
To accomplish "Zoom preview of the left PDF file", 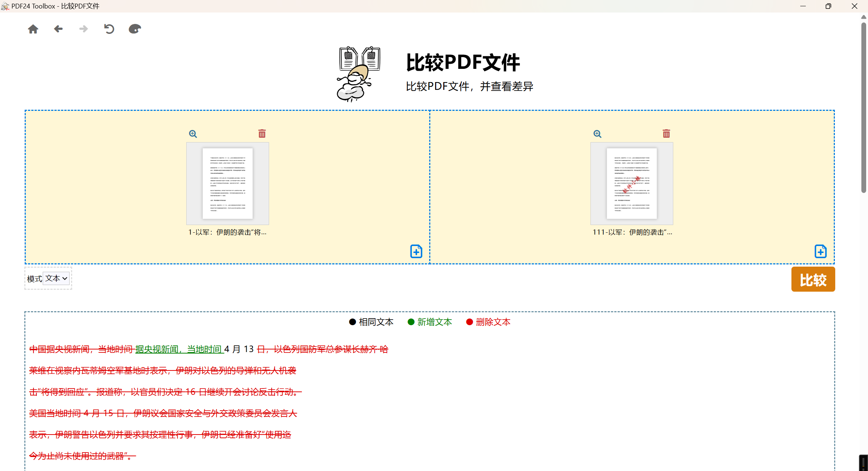I will point(193,134).
